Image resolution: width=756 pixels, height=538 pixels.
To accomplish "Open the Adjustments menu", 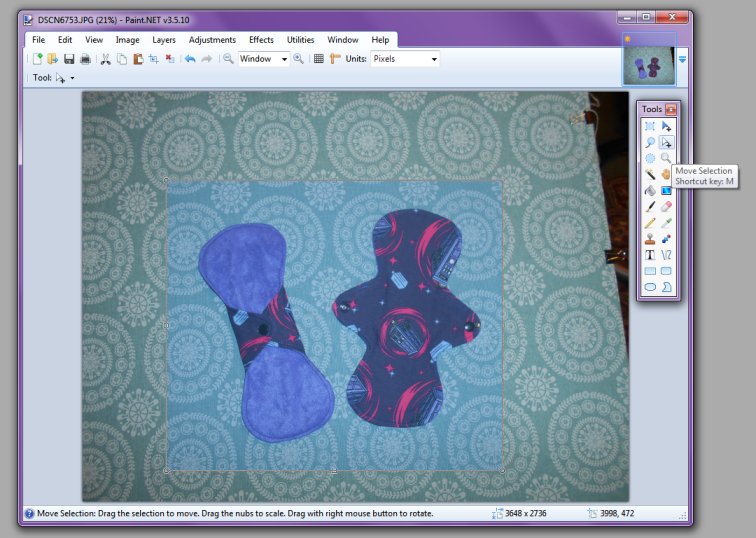I will tap(212, 39).
